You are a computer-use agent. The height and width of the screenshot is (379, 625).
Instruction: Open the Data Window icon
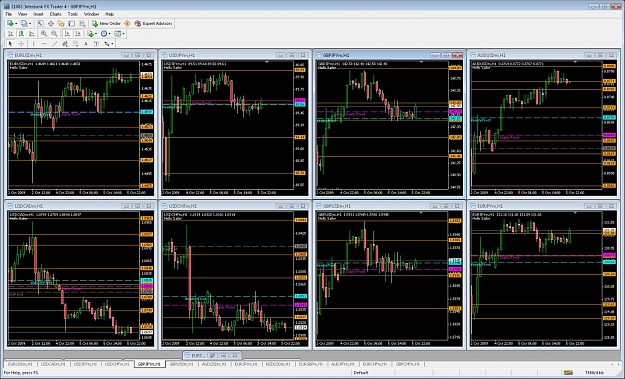coord(51,24)
